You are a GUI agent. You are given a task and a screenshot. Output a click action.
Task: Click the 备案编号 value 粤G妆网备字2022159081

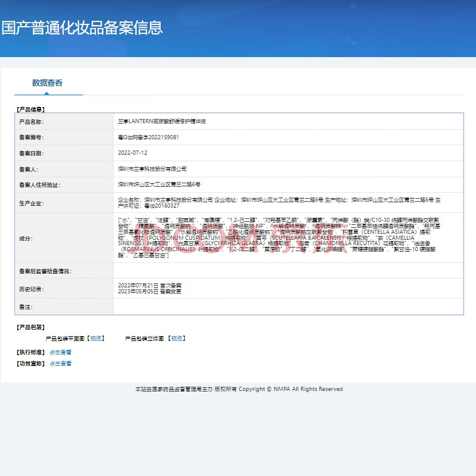point(149,137)
